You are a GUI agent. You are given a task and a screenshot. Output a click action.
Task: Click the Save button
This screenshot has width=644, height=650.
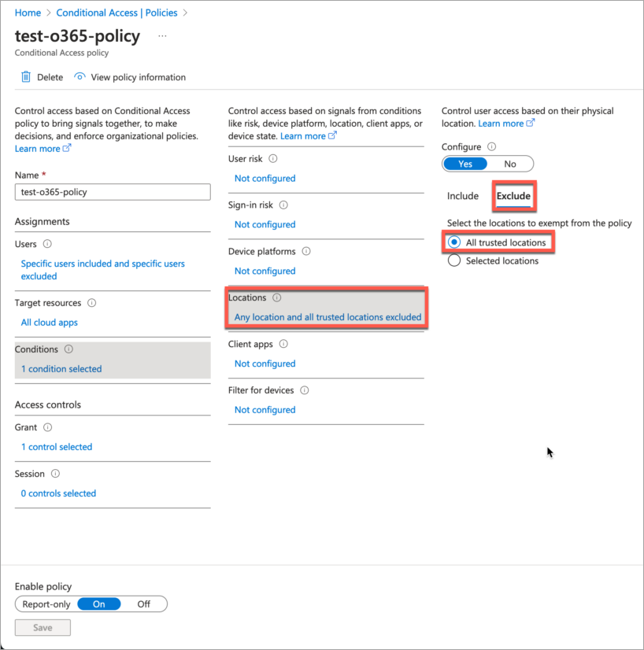click(x=43, y=628)
